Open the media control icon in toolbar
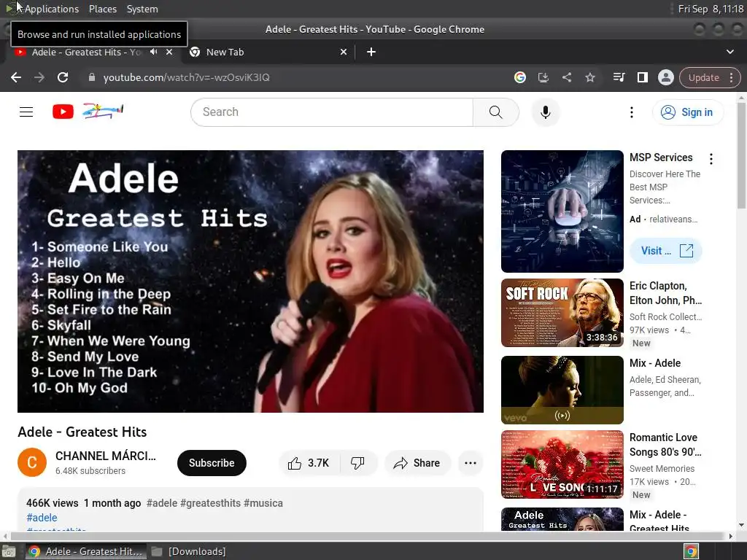This screenshot has width=747, height=560. point(619,77)
